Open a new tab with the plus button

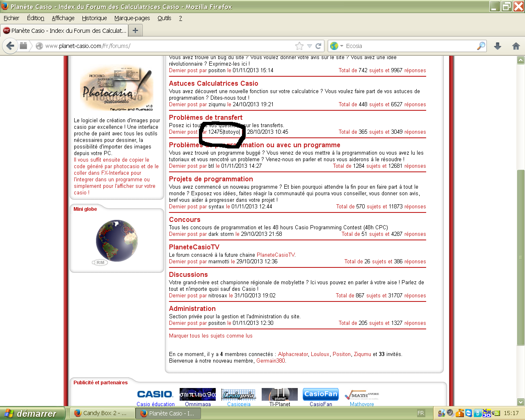click(135, 30)
